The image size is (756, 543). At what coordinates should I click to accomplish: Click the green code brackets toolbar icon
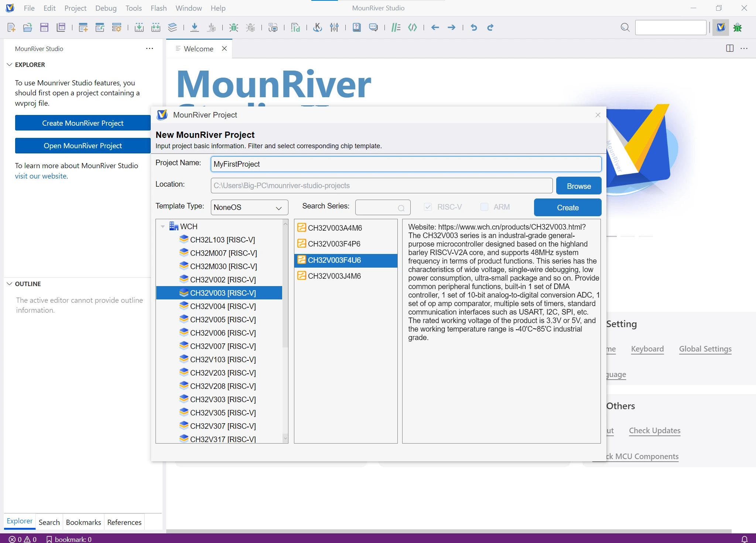[413, 27]
